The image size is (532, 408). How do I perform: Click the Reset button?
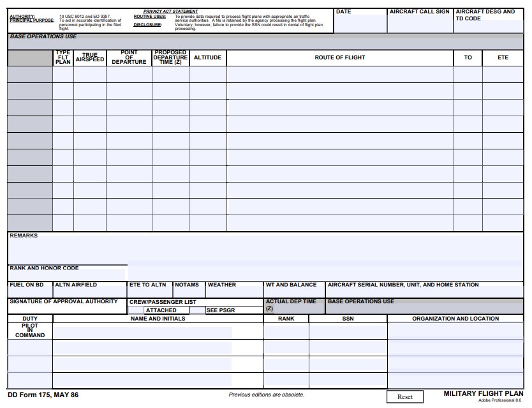pyautogui.click(x=405, y=397)
